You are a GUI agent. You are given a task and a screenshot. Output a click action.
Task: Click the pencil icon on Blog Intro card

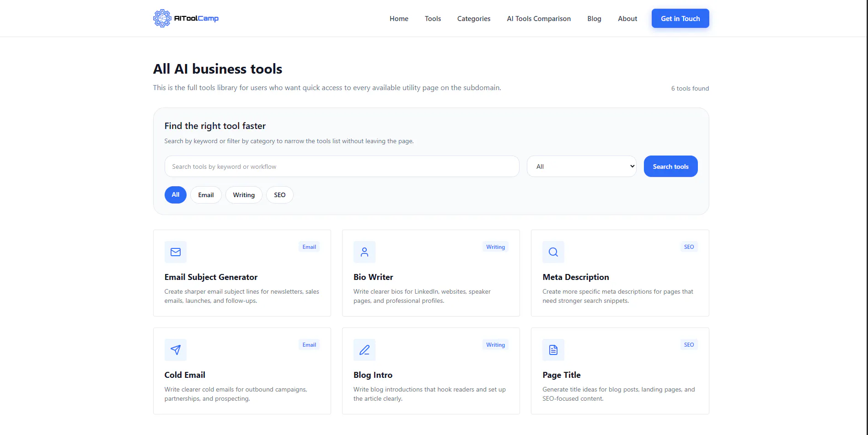point(364,350)
